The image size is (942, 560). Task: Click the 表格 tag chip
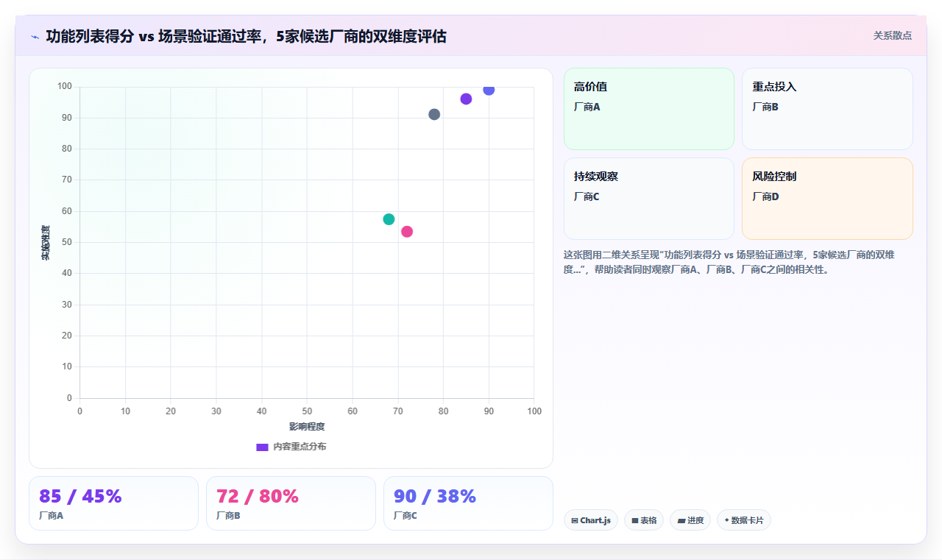click(644, 520)
